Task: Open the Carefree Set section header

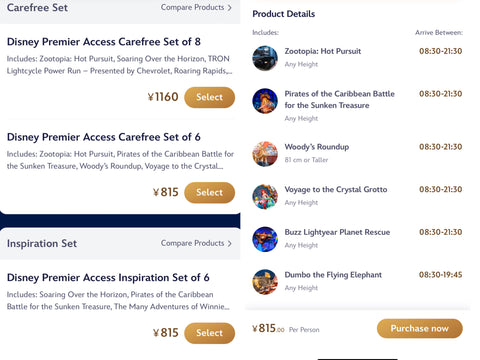Action: click(37, 8)
